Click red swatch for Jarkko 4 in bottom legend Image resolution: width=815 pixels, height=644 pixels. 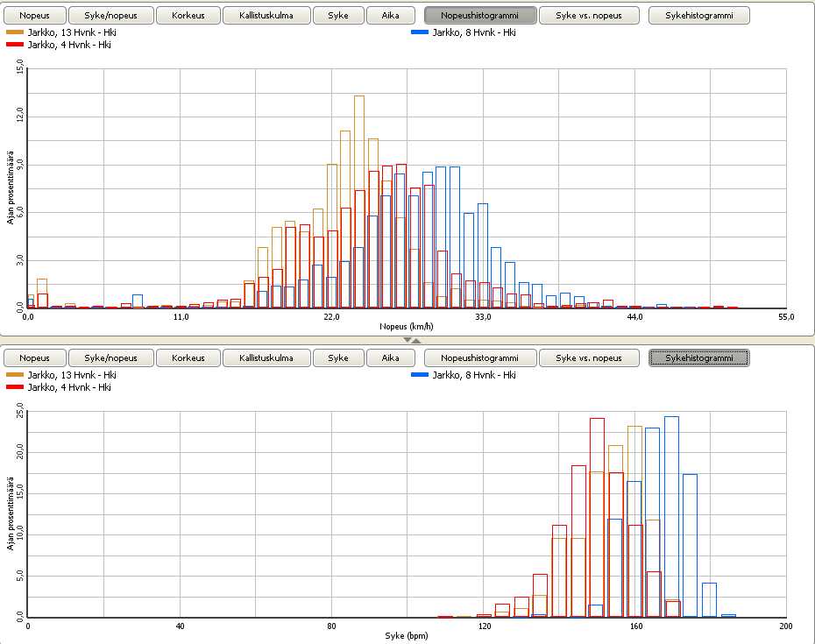pyautogui.click(x=16, y=386)
